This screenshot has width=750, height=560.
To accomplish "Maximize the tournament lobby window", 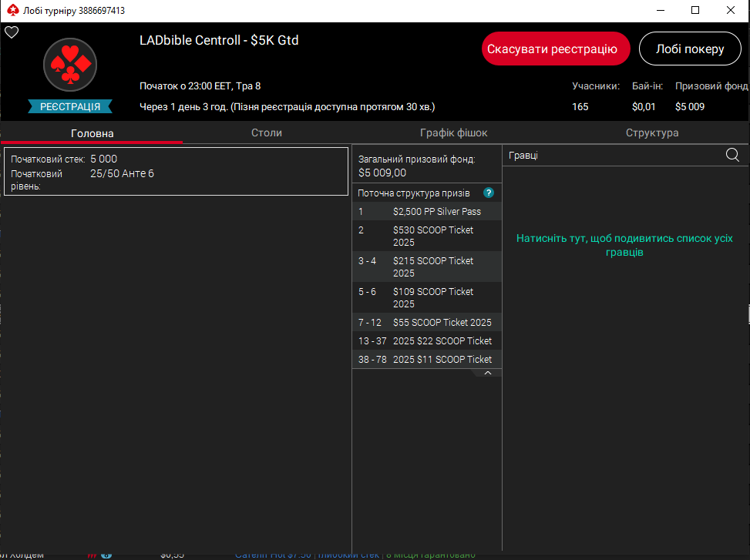I will 695,11.
